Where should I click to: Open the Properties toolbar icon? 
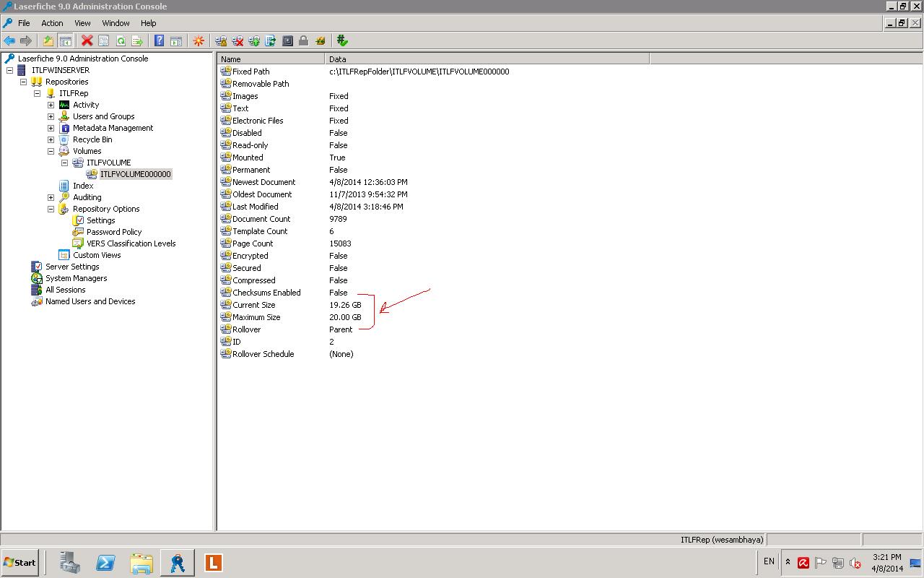coord(104,41)
